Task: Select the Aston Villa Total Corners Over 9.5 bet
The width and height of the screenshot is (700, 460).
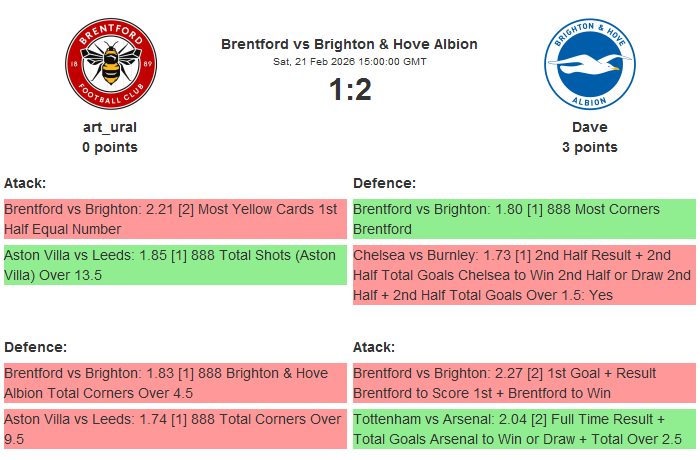Action: point(175,428)
